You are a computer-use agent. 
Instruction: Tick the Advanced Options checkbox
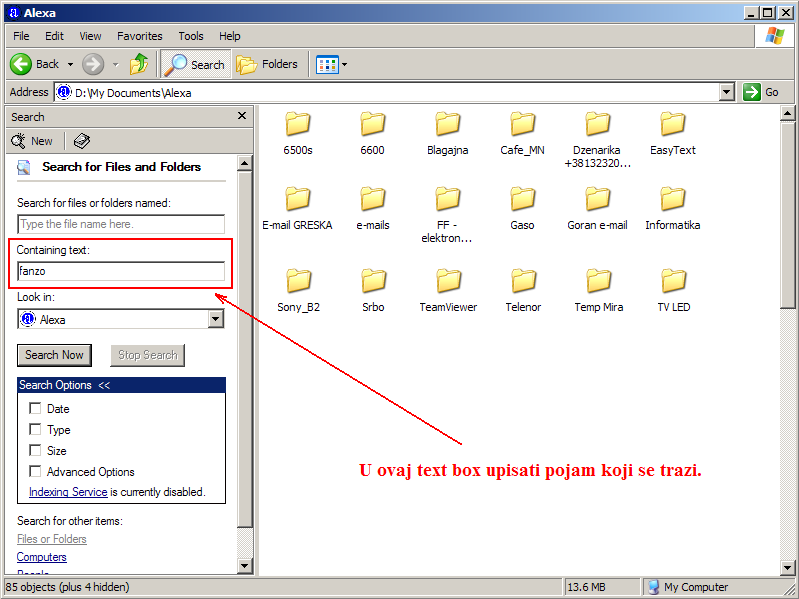point(36,471)
